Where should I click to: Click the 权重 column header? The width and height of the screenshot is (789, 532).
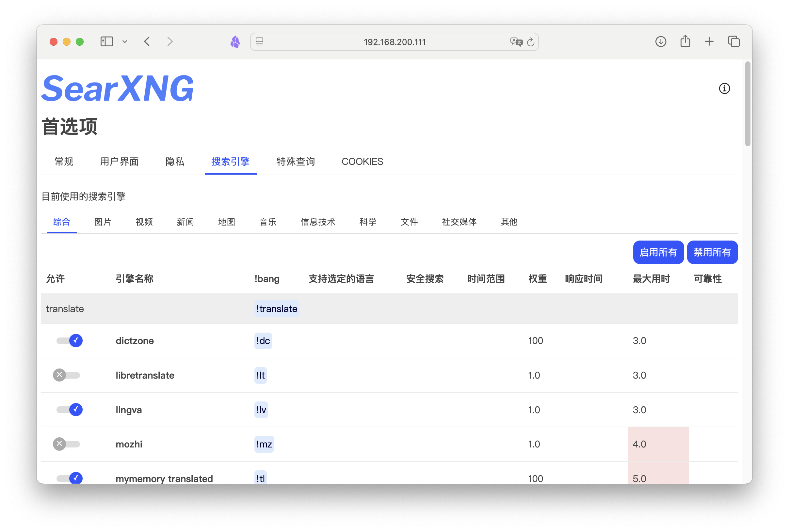538,279
